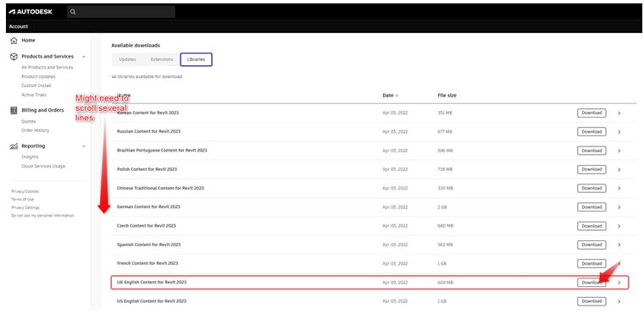Image resolution: width=644 pixels, height=319 pixels.
Task: Expand the Czech Content row chevron
Action: tap(619, 226)
